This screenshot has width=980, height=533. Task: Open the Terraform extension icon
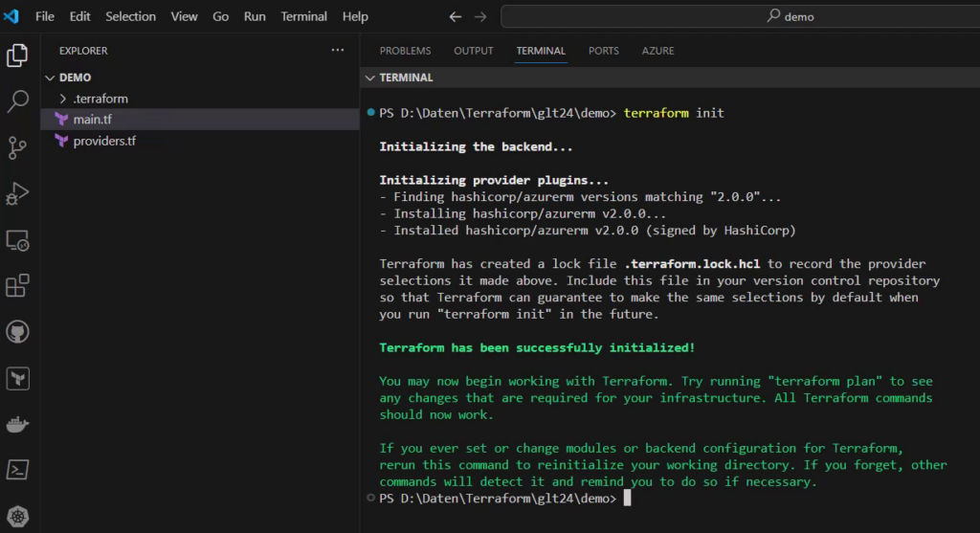(x=17, y=378)
